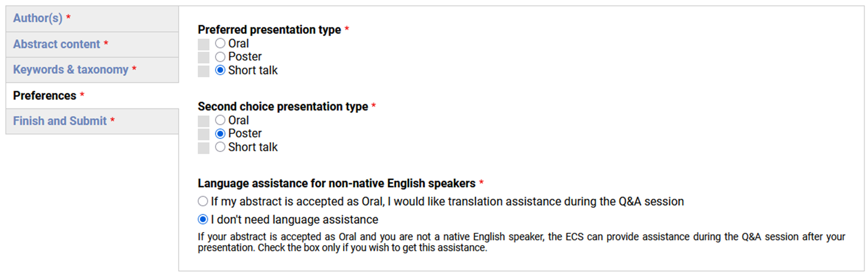Select the translation assistance radio button
The width and height of the screenshot is (868, 275).
coord(203,201)
